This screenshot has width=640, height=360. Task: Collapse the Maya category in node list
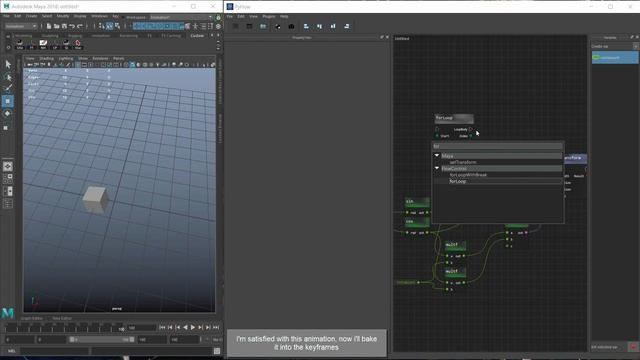437,156
